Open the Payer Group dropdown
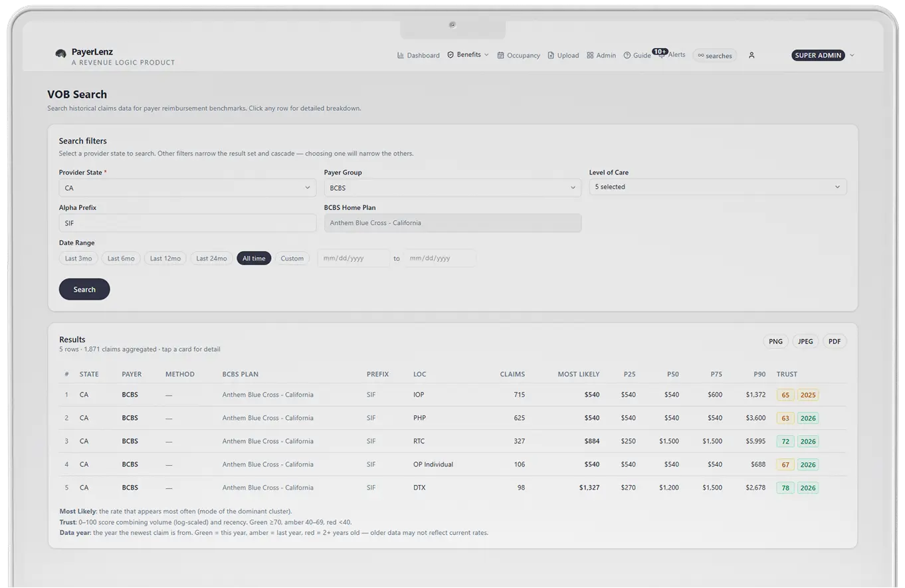 coord(452,187)
